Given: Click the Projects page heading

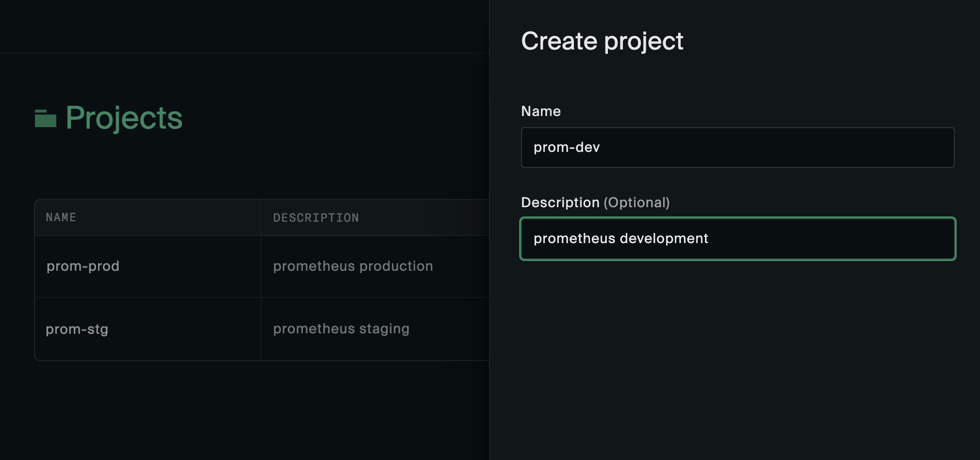Looking at the screenshot, I should click(x=124, y=118).
